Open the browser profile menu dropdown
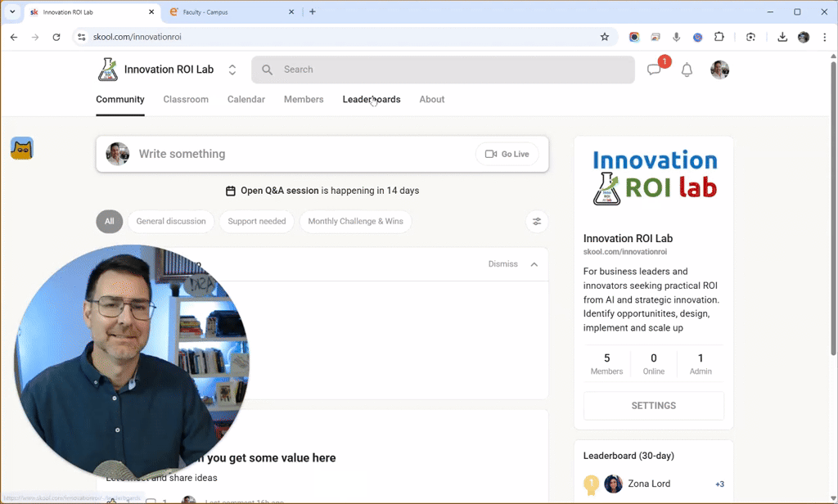 (x=803, y=37)
